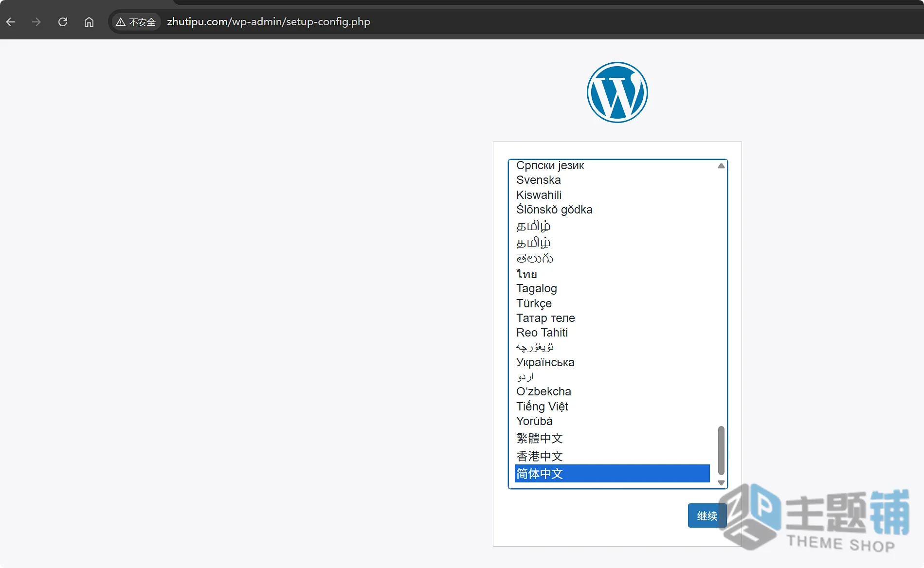Select Svenska in the language list

[x=612, y=180]
